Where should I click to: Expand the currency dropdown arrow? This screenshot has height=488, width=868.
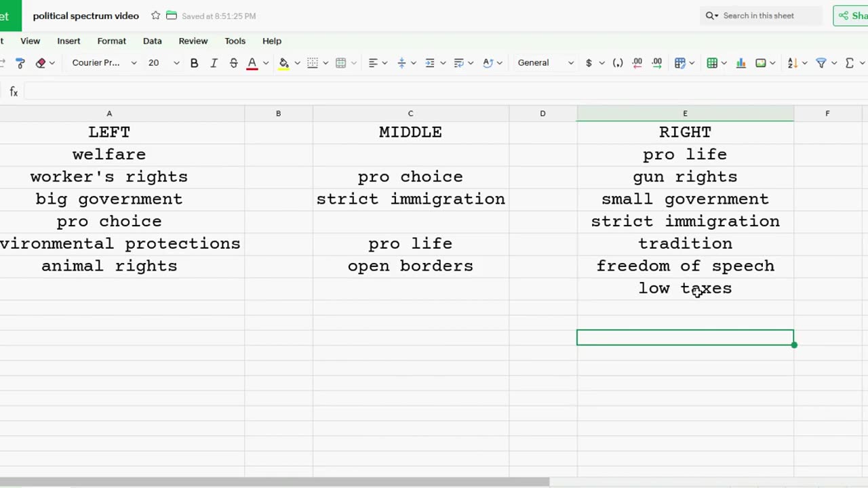tap(601, 63)
